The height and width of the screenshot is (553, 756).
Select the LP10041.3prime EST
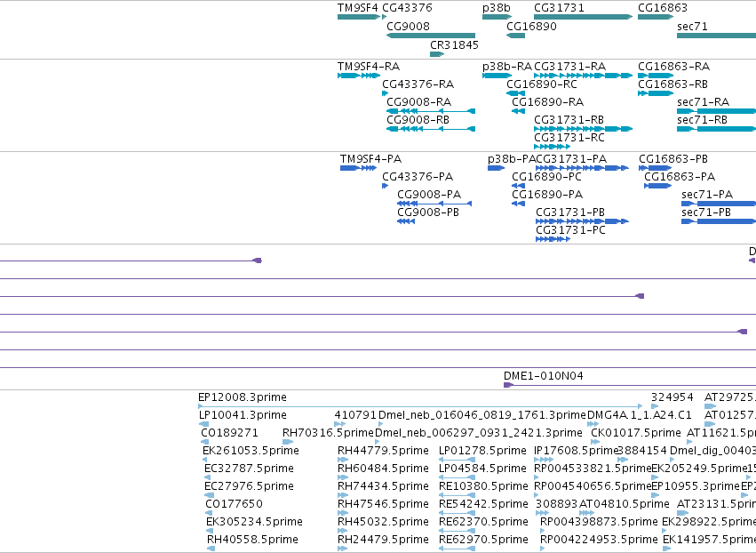tap(203, 424)
